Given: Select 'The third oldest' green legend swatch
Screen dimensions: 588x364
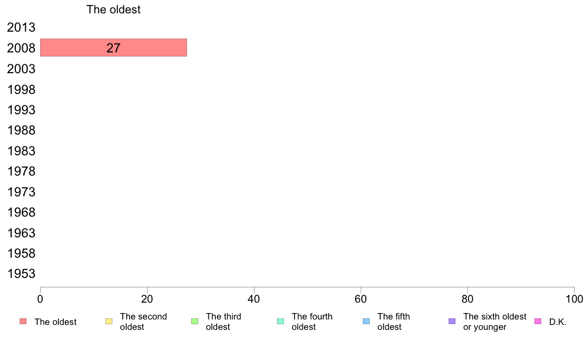Looking at the screenshot, I should pos(195,321).
